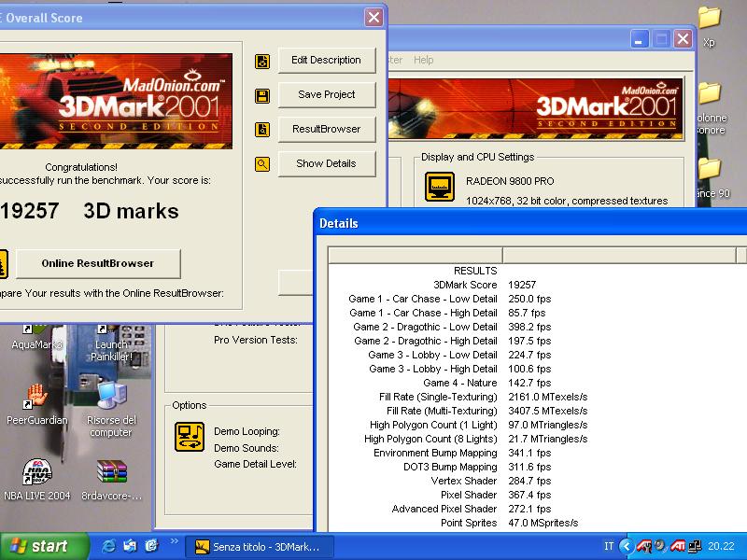Open the NBA LIVE 2004 desktop icon
The image size is (747, 560).
pyautogui.click(x=36, y=480)
